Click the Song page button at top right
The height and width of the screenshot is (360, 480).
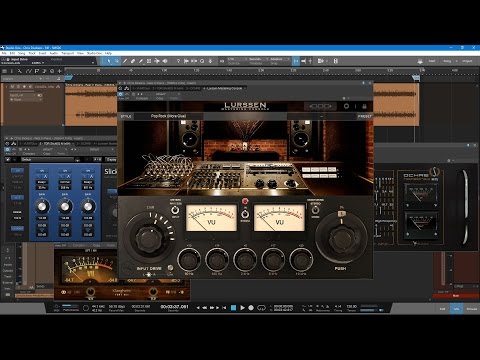(447, 61)
